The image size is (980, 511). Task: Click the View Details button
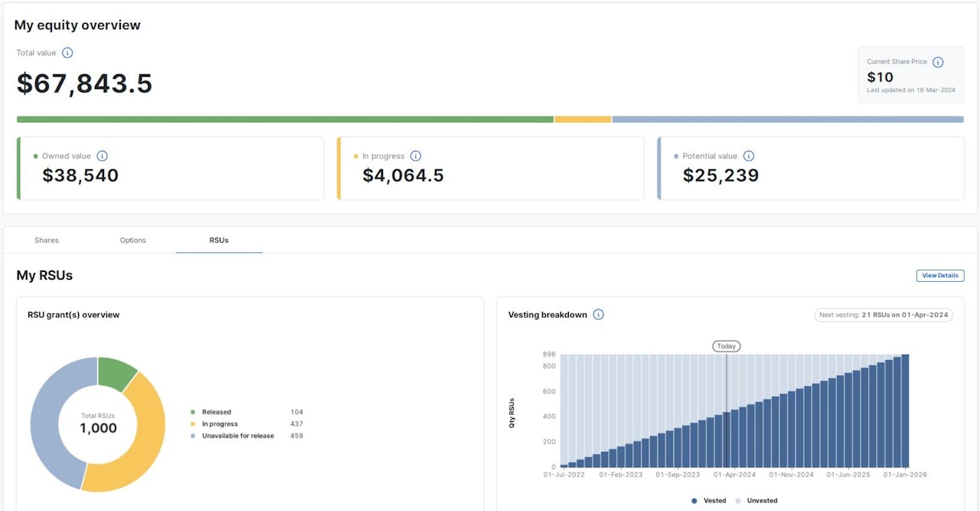[x=939, y=276]
